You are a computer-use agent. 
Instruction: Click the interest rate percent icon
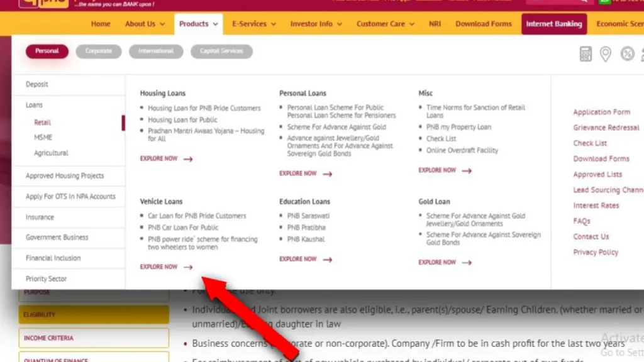tap(627, 54)
